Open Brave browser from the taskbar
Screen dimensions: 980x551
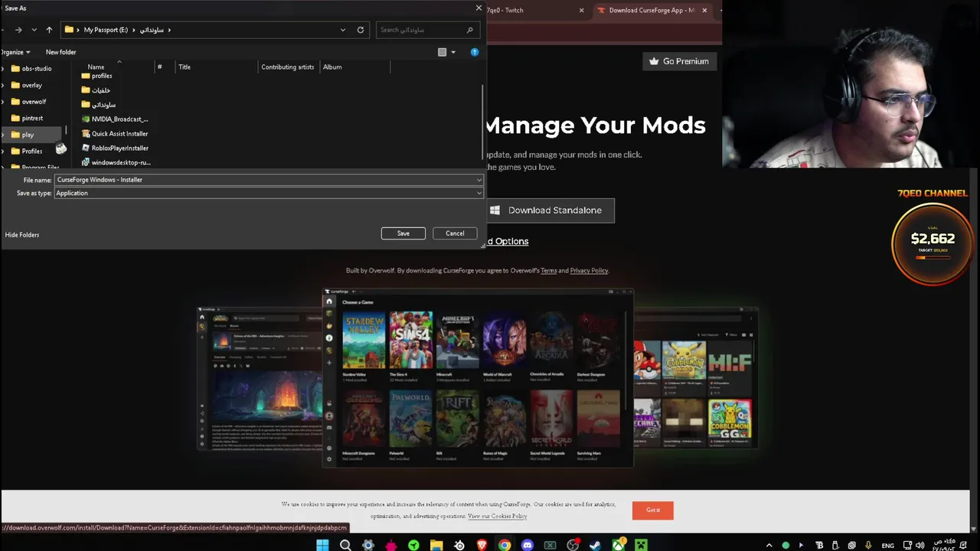[x=482, y=545]
